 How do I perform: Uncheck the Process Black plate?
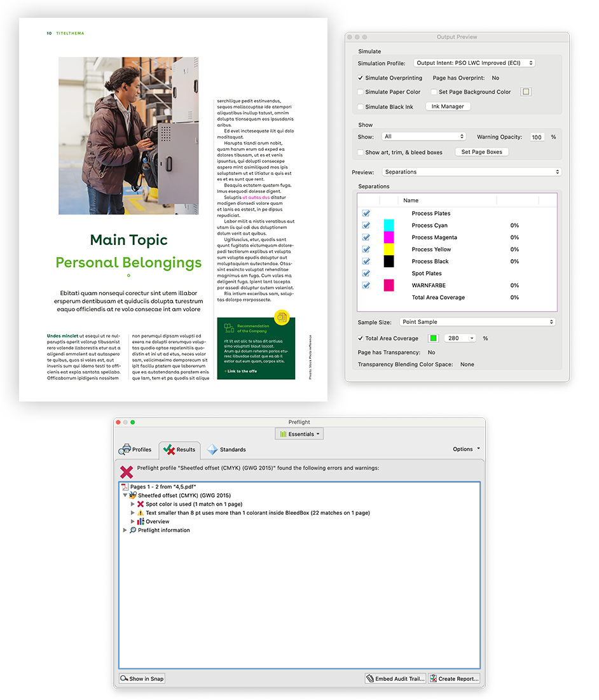pos(366,261)
